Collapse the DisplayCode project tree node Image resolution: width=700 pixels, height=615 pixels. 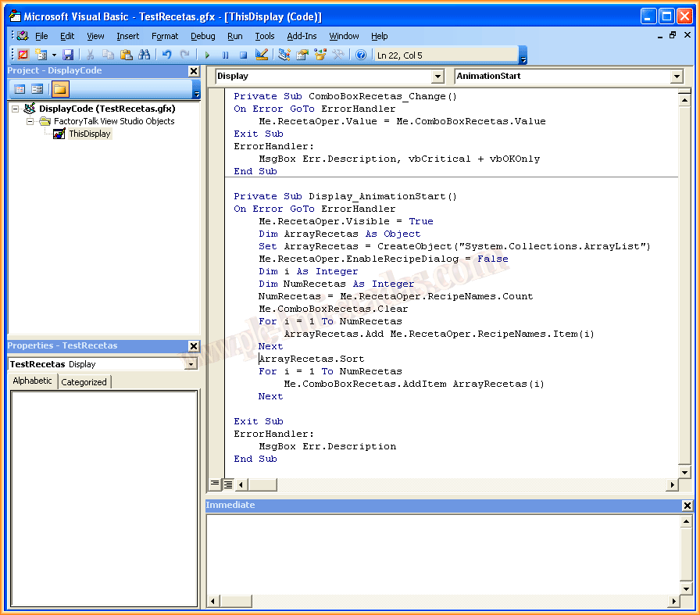[16, 109]
